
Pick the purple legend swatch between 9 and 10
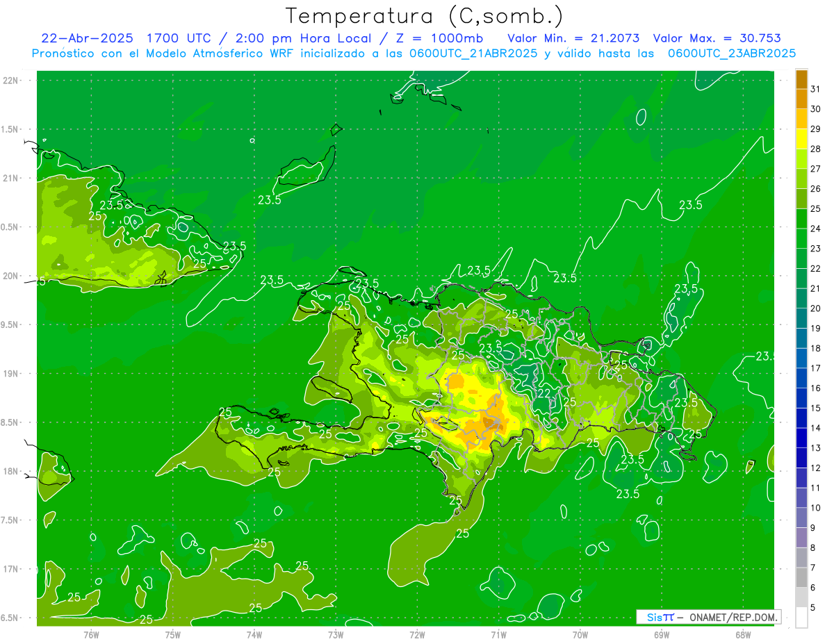tap(801, 518)
